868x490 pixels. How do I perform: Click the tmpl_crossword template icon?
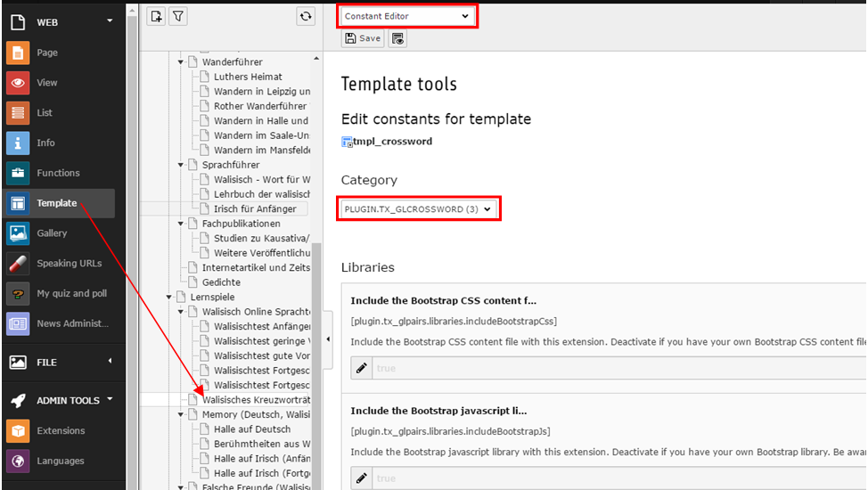point(347,142)
